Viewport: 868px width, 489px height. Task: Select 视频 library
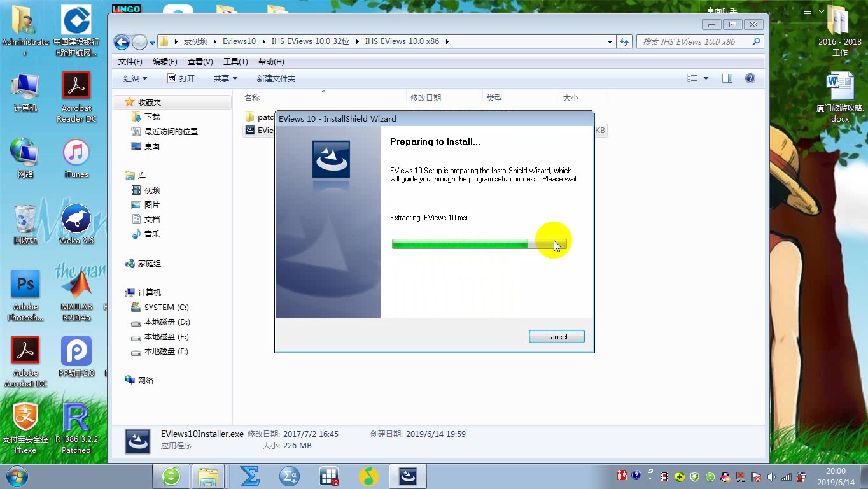pos(152,190)
